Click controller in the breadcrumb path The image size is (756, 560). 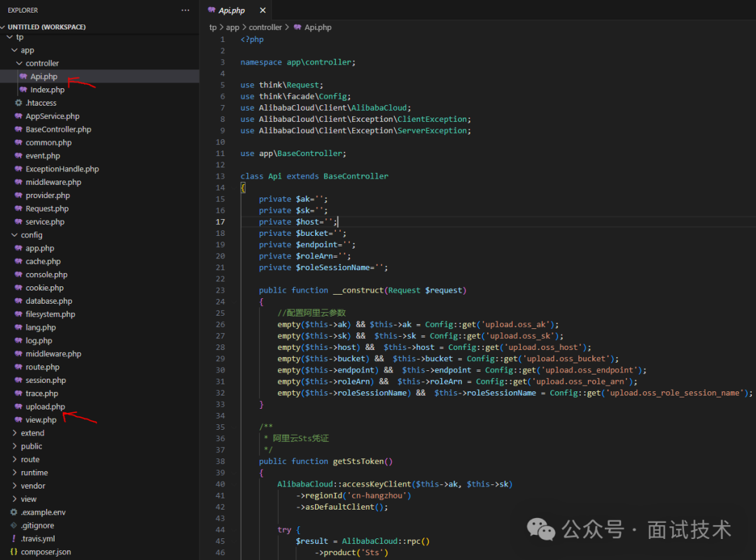(x=265, y=27)
